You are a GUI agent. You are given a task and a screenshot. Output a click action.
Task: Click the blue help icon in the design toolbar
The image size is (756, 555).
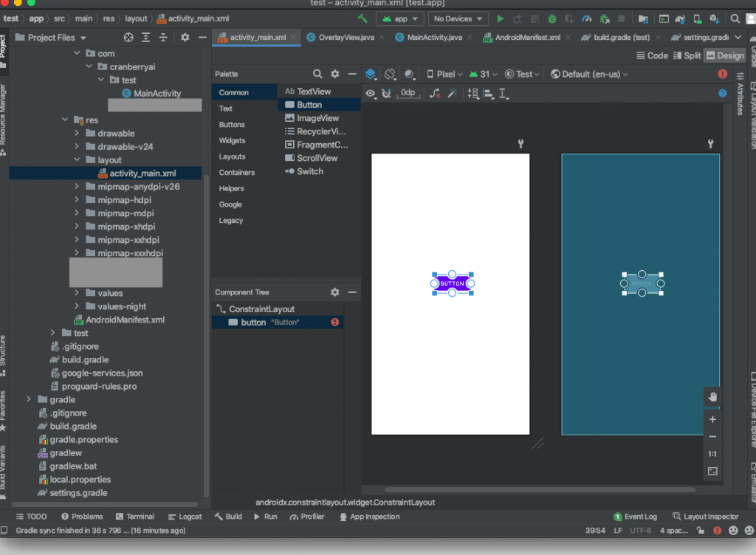(722, 94)
